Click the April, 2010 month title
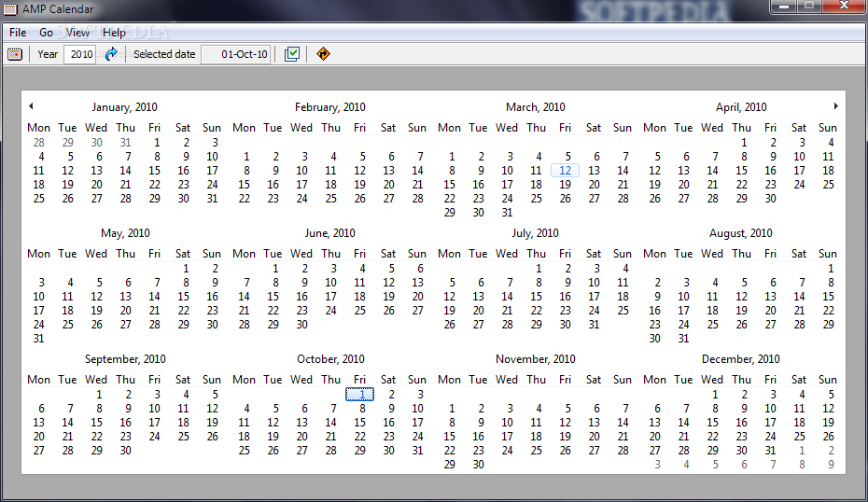The image size is (868, 502). coord(741,106)
